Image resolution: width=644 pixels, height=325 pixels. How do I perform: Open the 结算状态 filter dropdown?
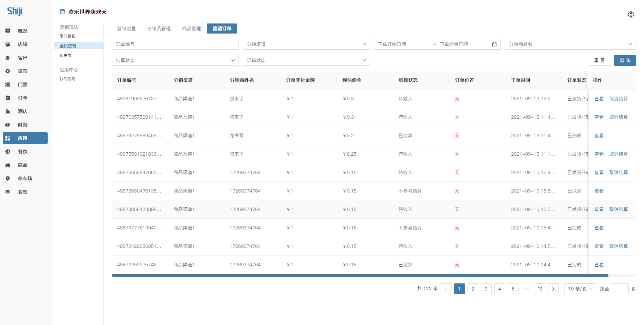tap(175, 60)
